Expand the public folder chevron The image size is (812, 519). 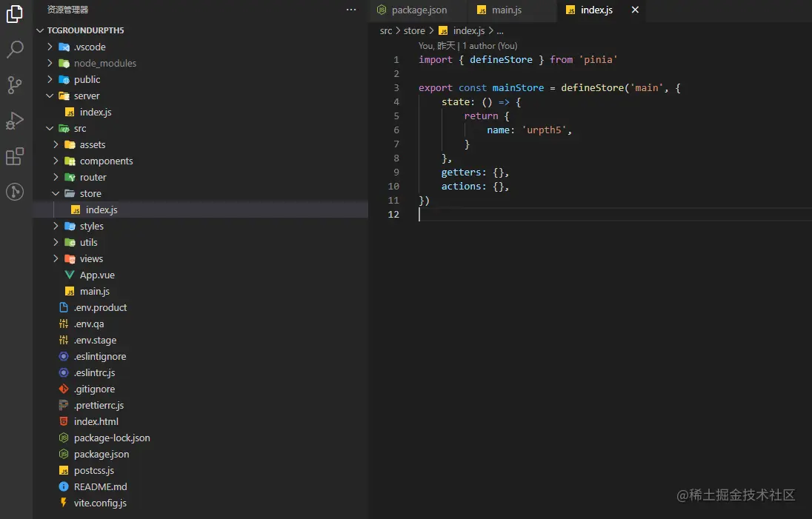(x=50, y=79)
